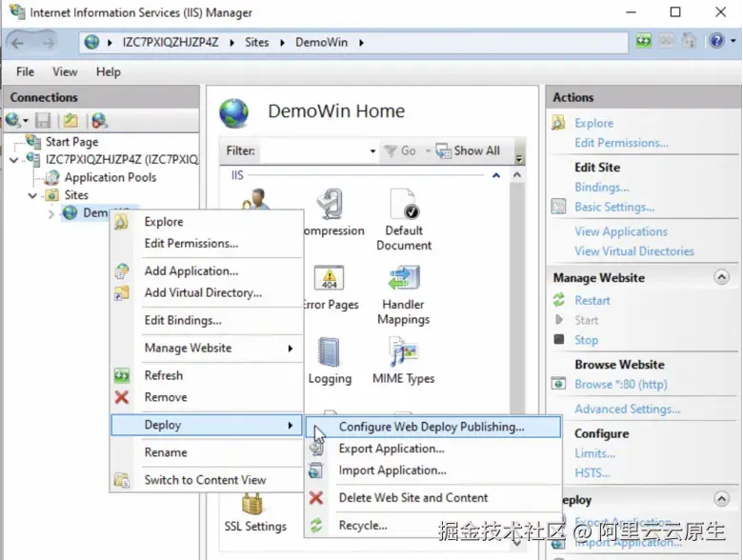Click View Virtual Directories link
The image size is (743, 560).
click(x=634, y=251)
